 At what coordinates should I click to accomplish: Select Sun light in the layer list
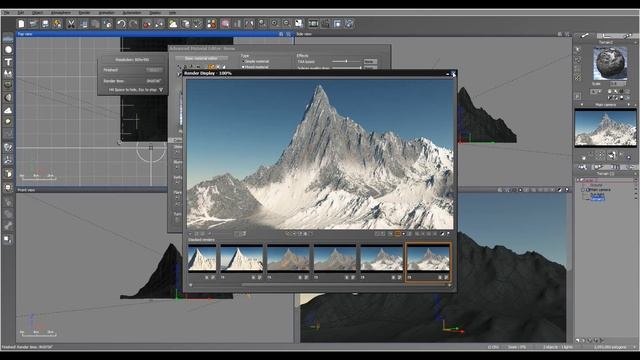pyautogui.click(x=597, y=195)
